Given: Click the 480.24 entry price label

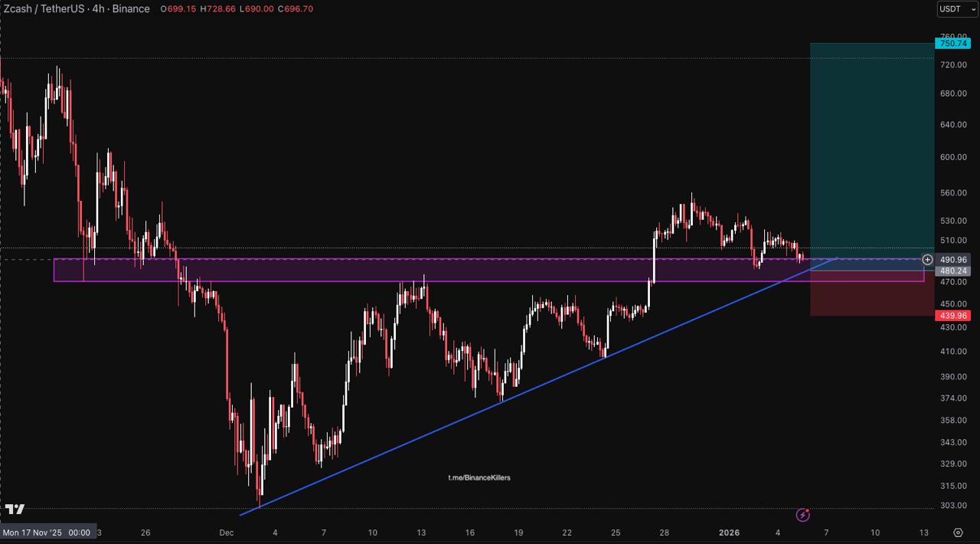Looking at the screenshot, I should [954, 271].
